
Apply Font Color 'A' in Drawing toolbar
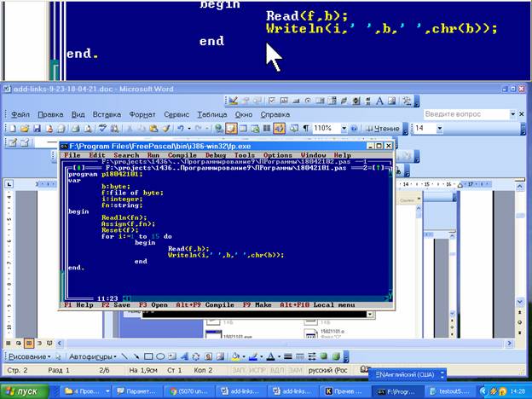[x=270, y=356]
